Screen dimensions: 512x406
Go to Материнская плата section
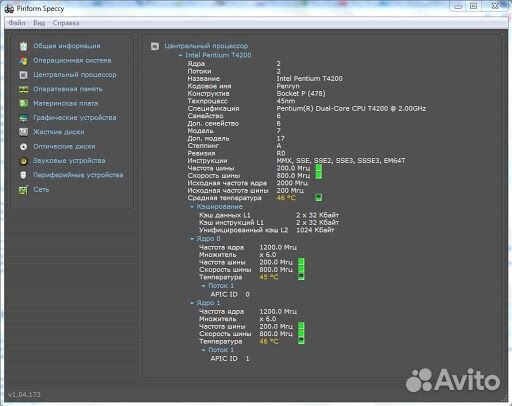coord(65,104)
